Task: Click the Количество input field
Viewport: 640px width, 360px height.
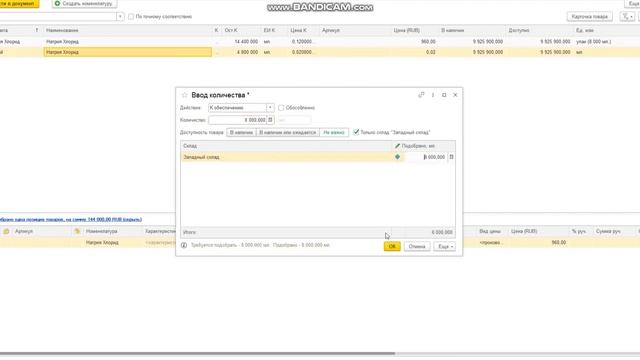Action: tap(238, 120)
